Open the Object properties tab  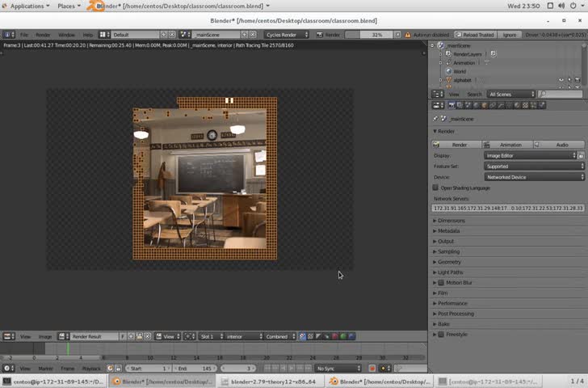pos(484,105)
